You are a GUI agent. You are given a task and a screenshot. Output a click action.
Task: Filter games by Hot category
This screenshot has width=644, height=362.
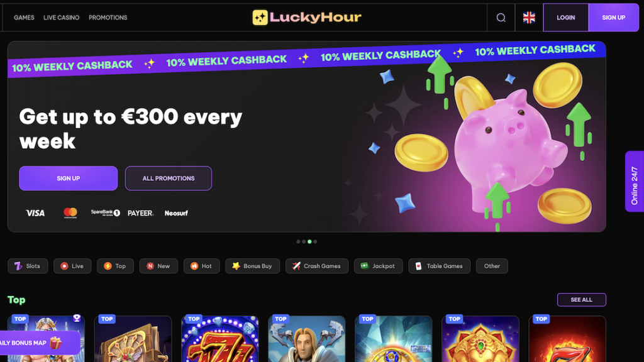(x=201, y=266)
